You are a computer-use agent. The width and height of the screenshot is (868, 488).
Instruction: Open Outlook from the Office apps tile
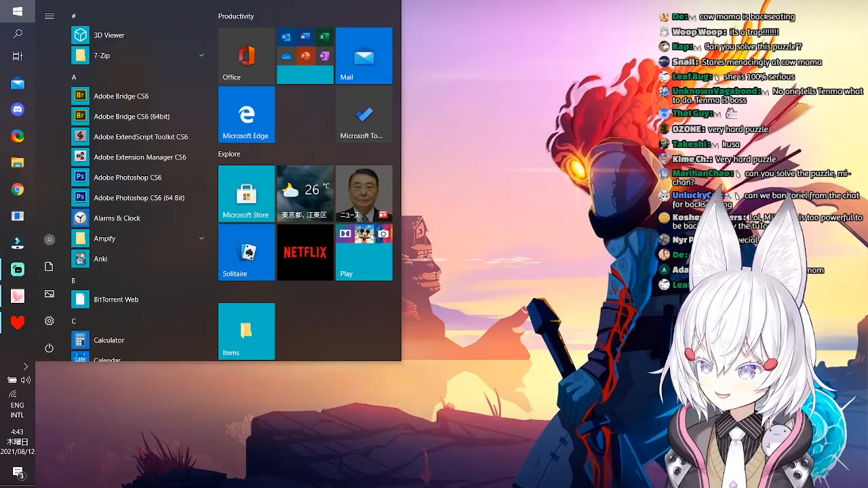point(286,37)
